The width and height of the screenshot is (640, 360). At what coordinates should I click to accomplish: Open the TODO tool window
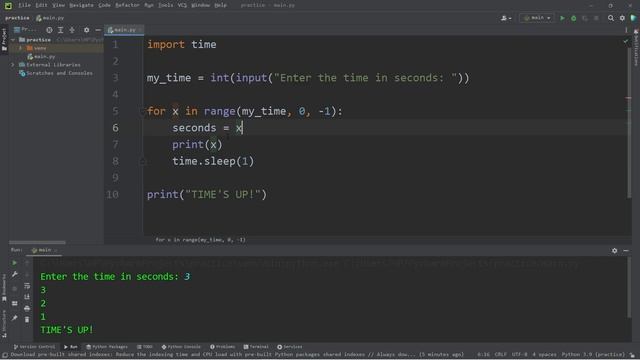(145, 347)
